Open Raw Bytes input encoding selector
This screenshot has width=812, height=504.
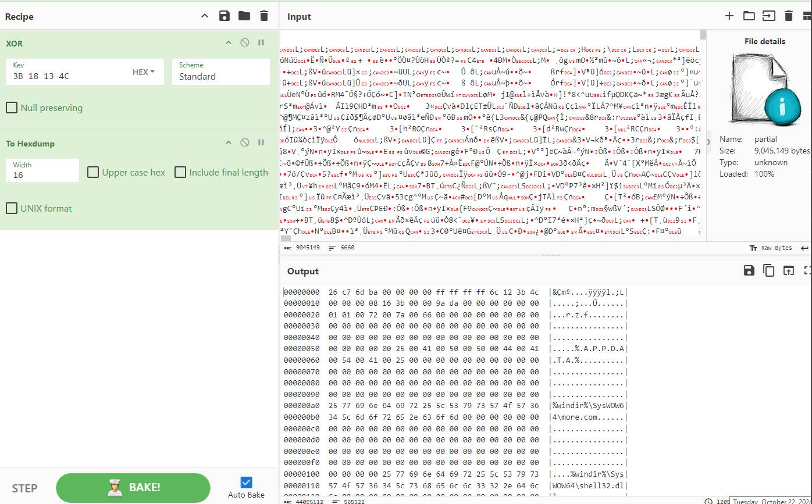point(771,248)
